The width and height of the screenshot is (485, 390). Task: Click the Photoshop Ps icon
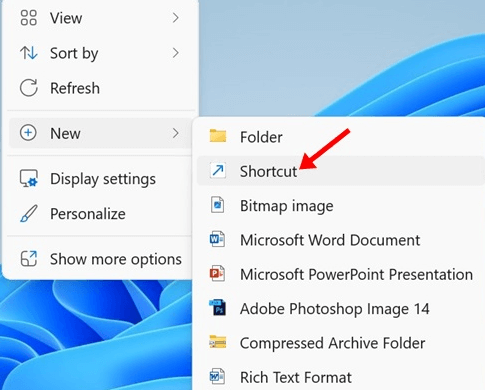coord(217,308)
